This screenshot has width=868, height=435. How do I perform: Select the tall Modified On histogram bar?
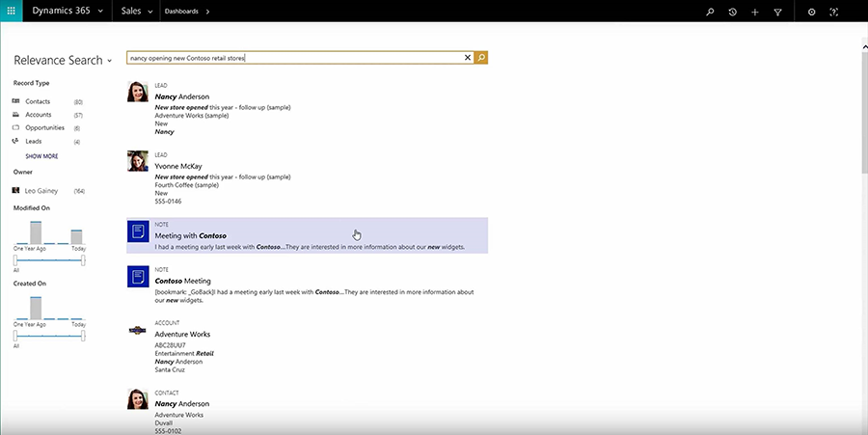tap(36, 232)
